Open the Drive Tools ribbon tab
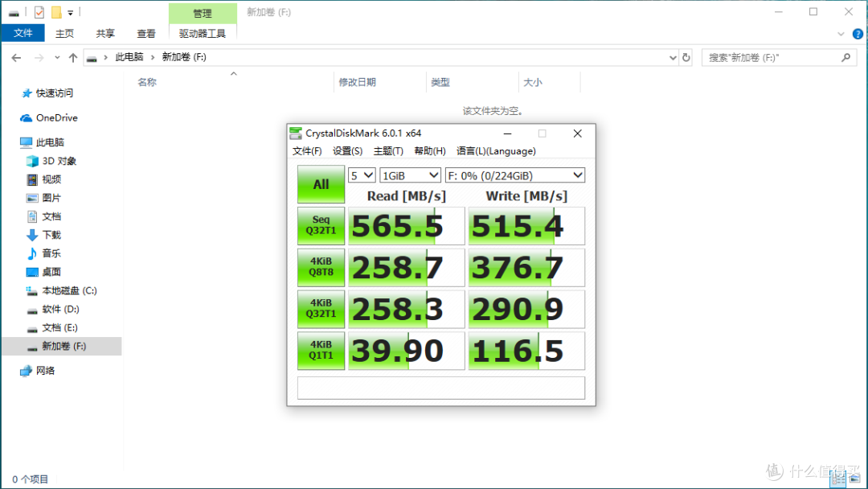868x489 pixels. tap(203, 33)
